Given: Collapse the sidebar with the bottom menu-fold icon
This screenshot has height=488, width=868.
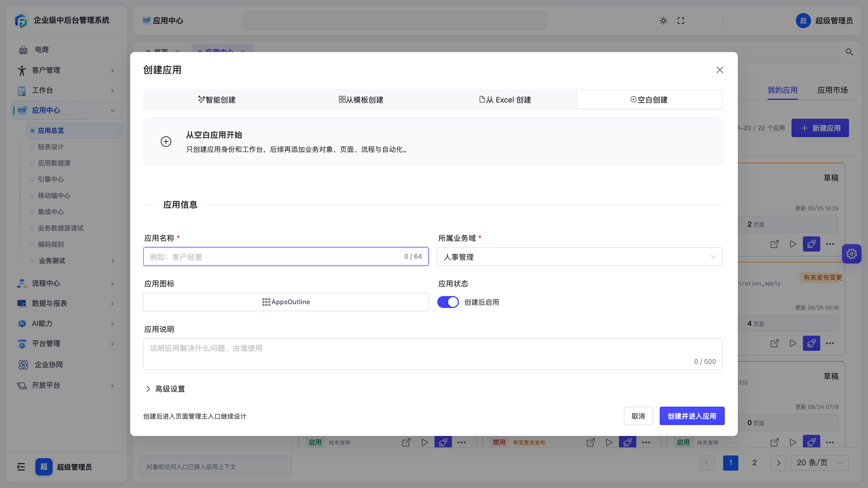Looking at the screenshot, I should click(x=21, y=467).
